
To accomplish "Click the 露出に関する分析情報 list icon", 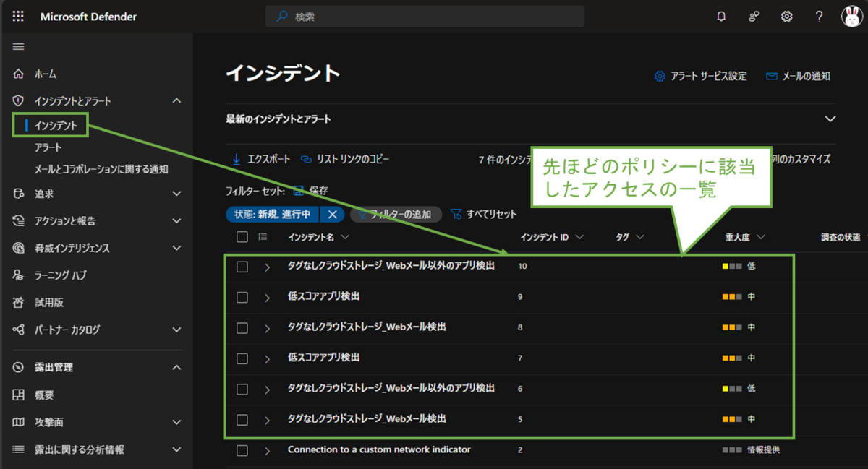I will [x=19, y=449].
